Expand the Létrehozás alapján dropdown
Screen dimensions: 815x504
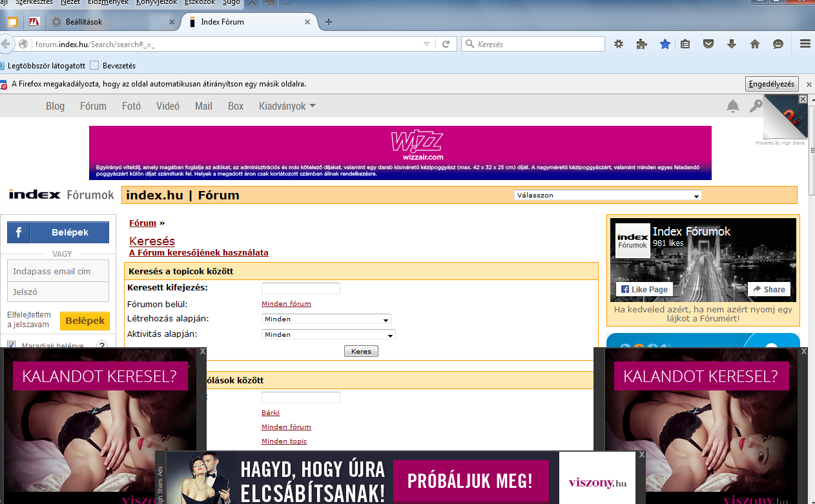[x=326, y=319]
